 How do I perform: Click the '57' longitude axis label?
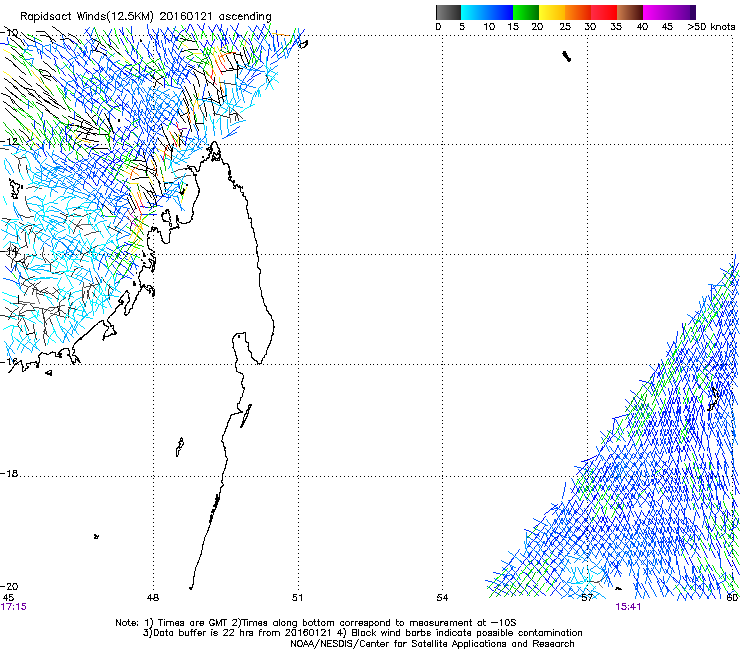(x=587, y=598)
